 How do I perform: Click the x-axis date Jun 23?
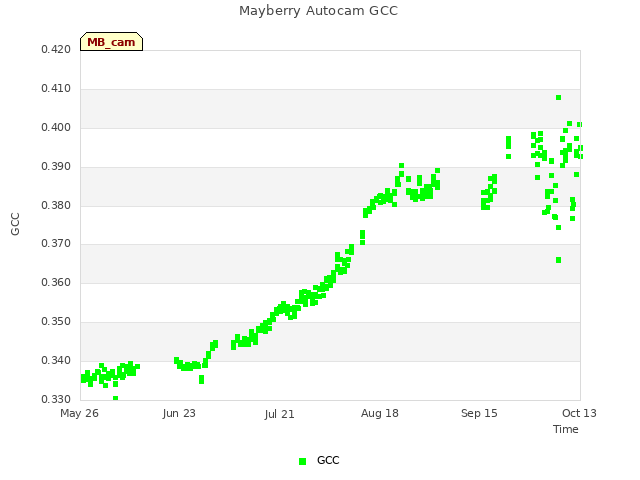[179, 413]
